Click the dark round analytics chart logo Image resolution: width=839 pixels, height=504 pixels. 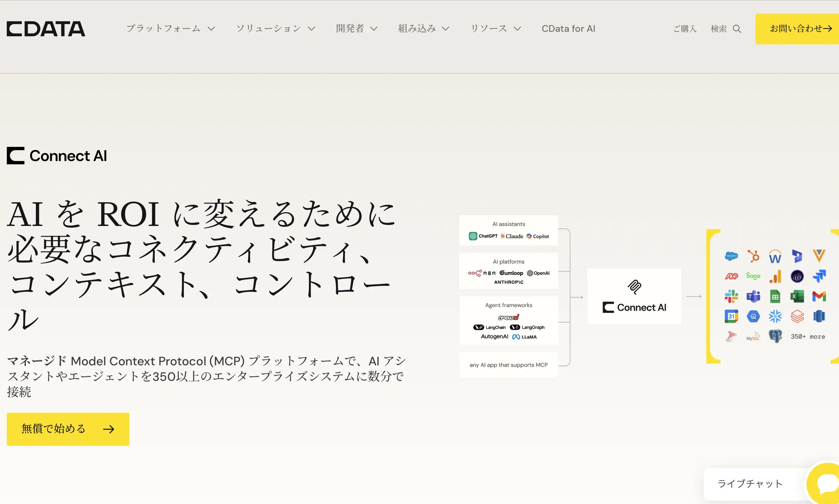point(797,276)
